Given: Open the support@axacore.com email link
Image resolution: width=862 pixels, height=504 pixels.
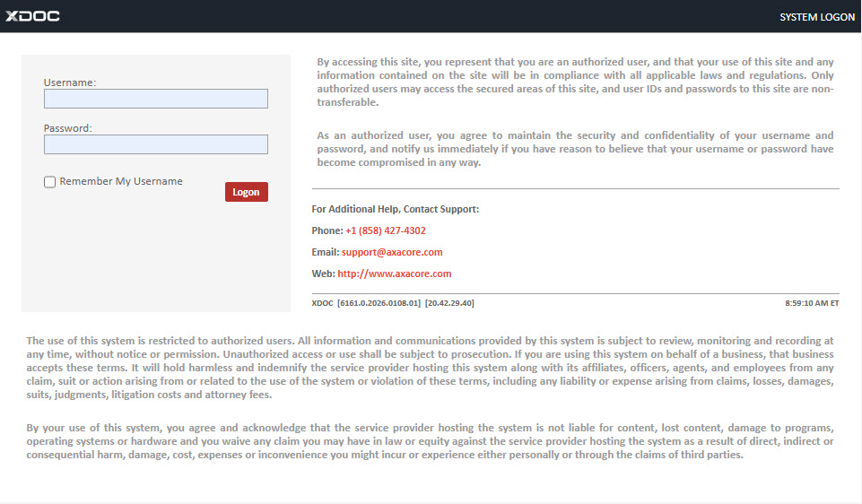Looking at the screenshot, I should (392, 252).
